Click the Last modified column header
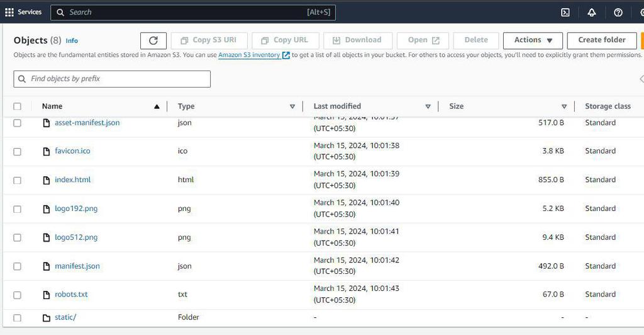Image resolution: width=644 pixels, height=335 pixels. 337,106
